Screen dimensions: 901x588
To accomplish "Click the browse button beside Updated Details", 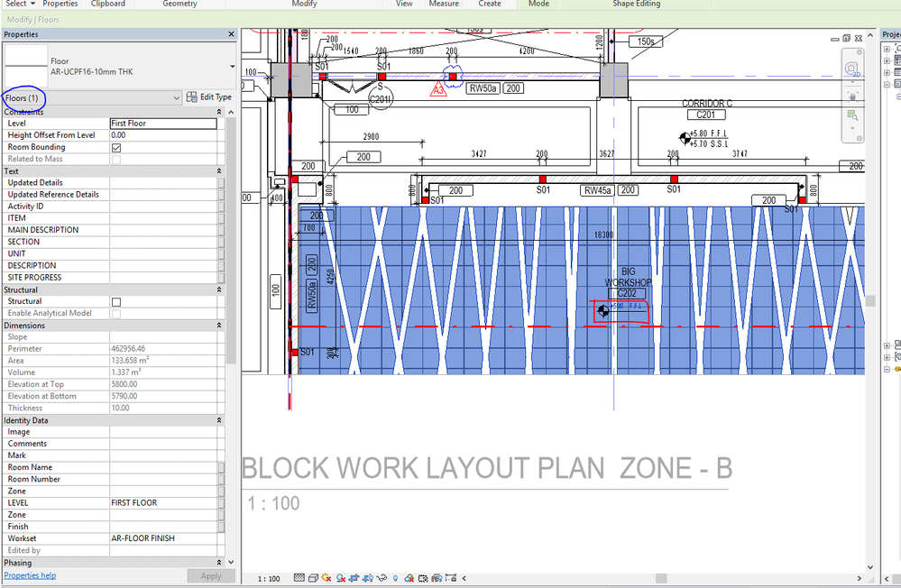I will [x=221, y=183].
